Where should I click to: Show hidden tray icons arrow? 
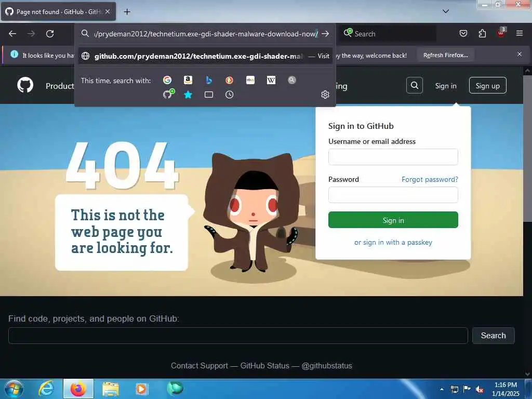coord(442,389)
